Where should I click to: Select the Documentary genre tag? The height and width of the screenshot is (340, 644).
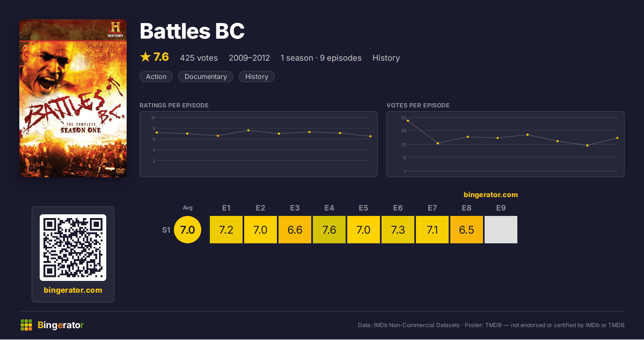[206, 77]
